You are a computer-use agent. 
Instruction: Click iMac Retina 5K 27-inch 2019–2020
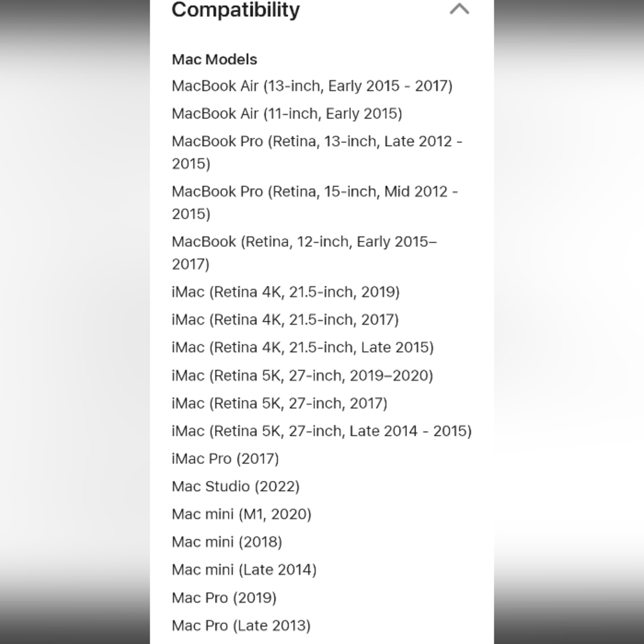[303, 375]
